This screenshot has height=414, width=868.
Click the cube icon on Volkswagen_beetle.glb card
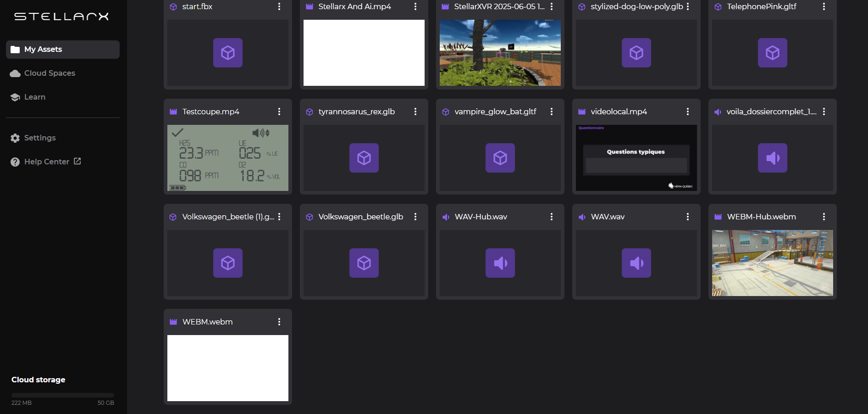click(364, 263)
